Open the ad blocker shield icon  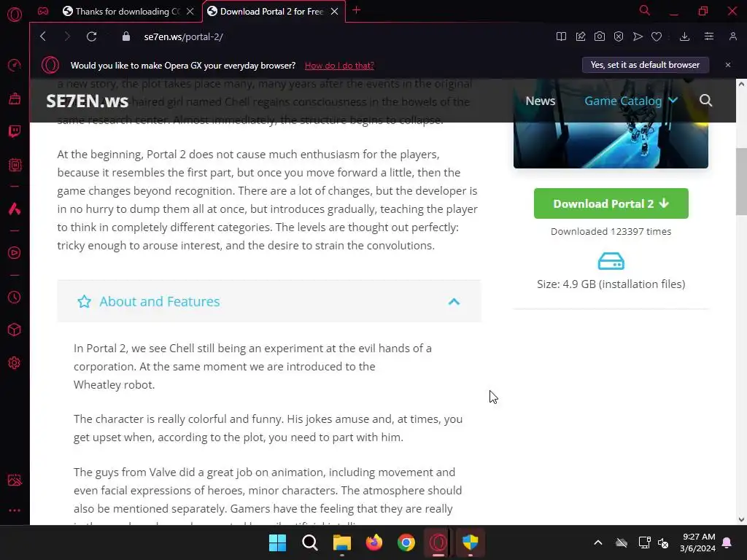619,36
